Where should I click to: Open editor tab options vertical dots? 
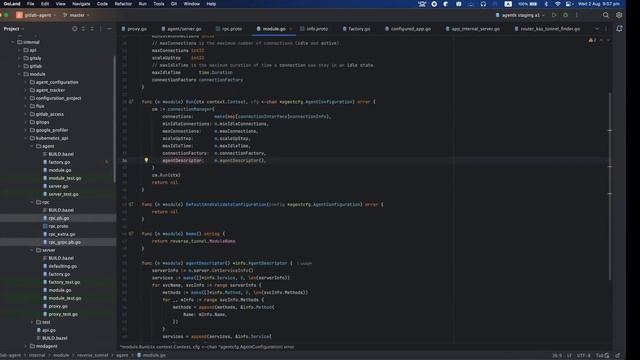point(606,29)
